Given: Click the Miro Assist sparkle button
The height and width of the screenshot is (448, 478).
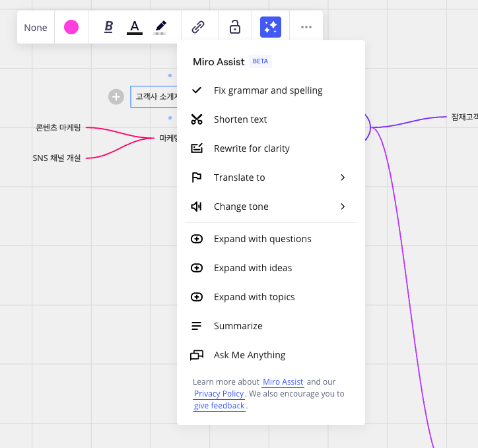Looking at the screenshot, I should [271, 27].
